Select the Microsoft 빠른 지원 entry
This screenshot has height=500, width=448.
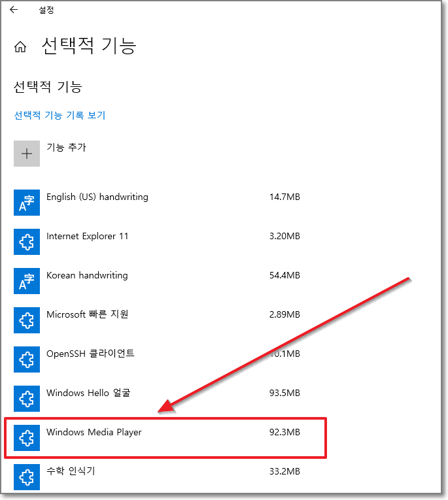tap(87, 314)
